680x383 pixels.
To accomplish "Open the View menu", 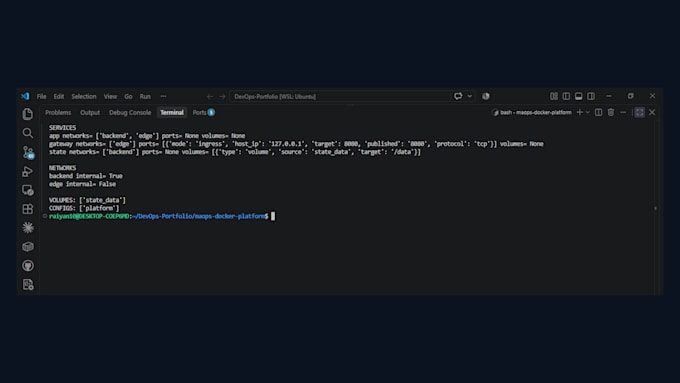I will 110,96.
